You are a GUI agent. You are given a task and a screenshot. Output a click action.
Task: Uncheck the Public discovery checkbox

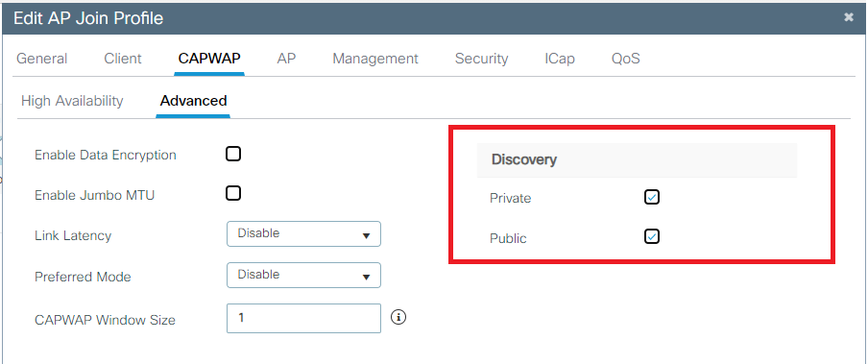pyautogui.click(x=652, y=237)
